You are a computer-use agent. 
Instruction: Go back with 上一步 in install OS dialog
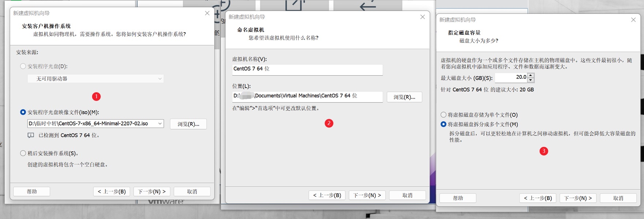pos(112,191)
